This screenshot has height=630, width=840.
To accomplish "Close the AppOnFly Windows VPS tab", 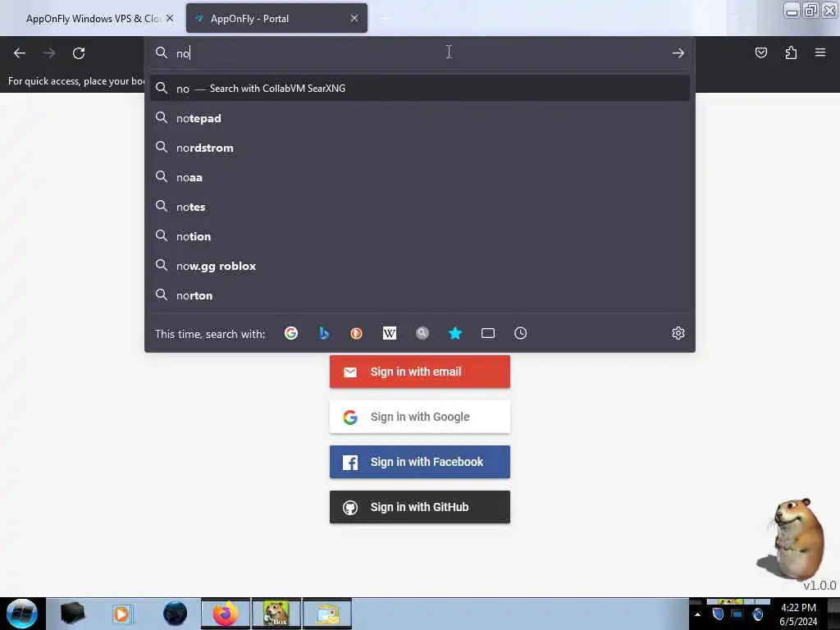I will (x=170, y=18).
